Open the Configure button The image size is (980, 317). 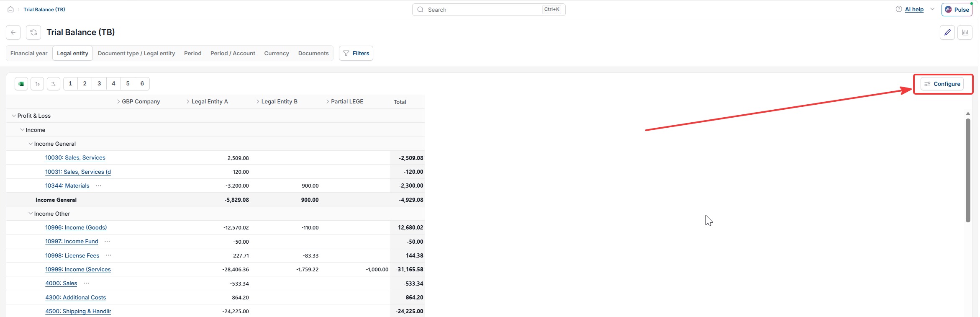(942, 84)
